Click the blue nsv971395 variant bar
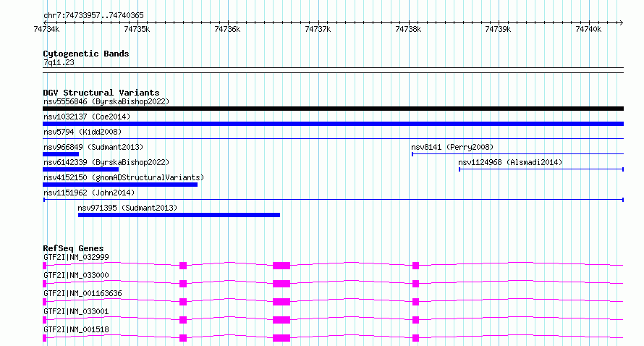The image size is (644, 346). pyautogui.click(x=179, y=215)
